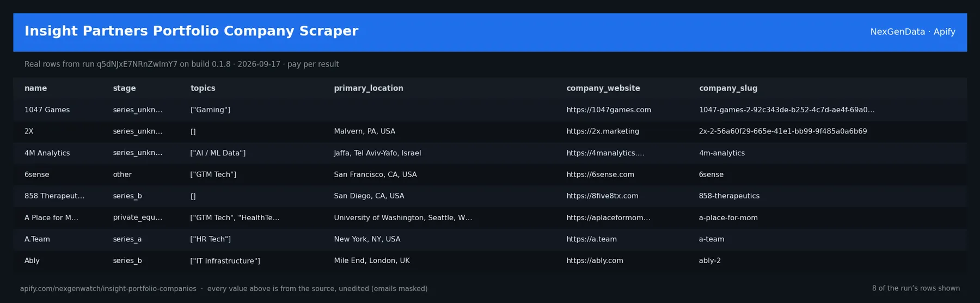Click the 'San Diego, CA, USA' location cell

tap(369, 196)
